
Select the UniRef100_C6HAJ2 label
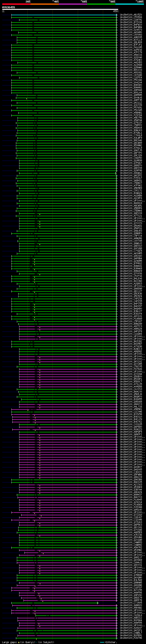click(x=131, y=562)
